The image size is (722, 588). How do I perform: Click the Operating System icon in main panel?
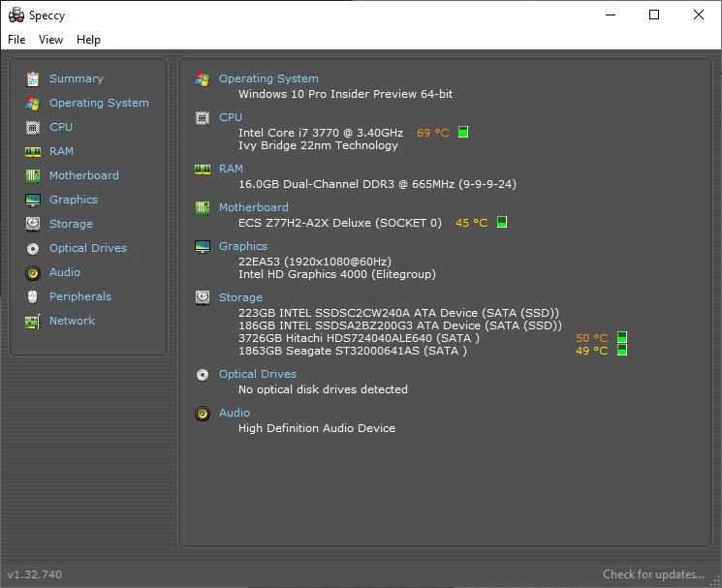203,79
